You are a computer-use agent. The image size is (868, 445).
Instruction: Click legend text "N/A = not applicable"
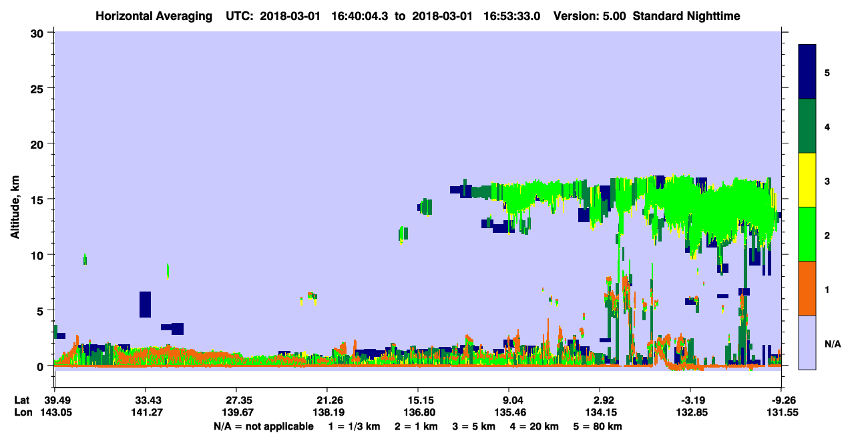(263, 426)
